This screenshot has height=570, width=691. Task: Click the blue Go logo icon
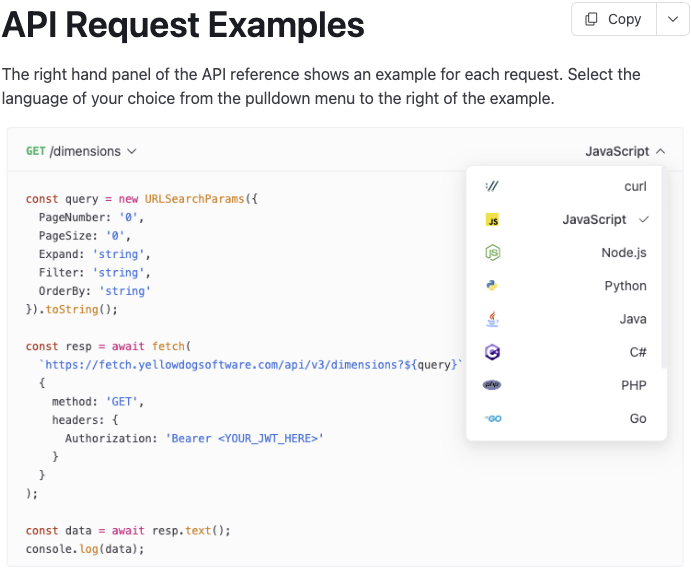[x=493, y=418]
